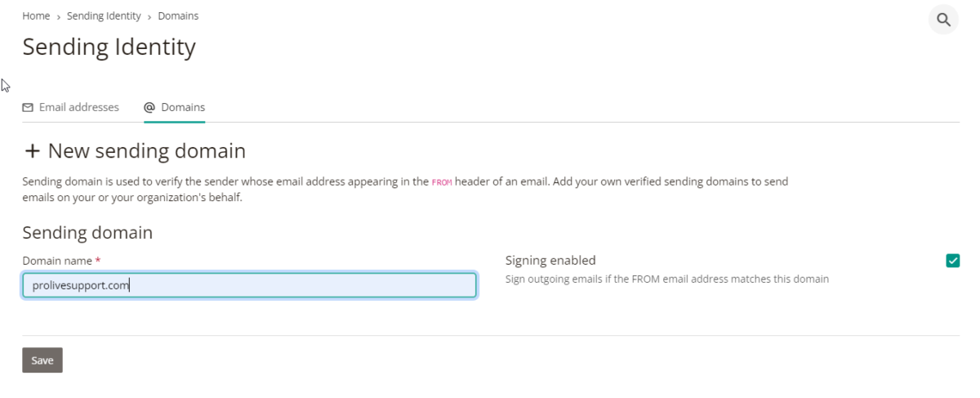This screenshot has width=980, height=398.
Task: Open Sending Identity breadcrumb link
Action: [104, 16]
